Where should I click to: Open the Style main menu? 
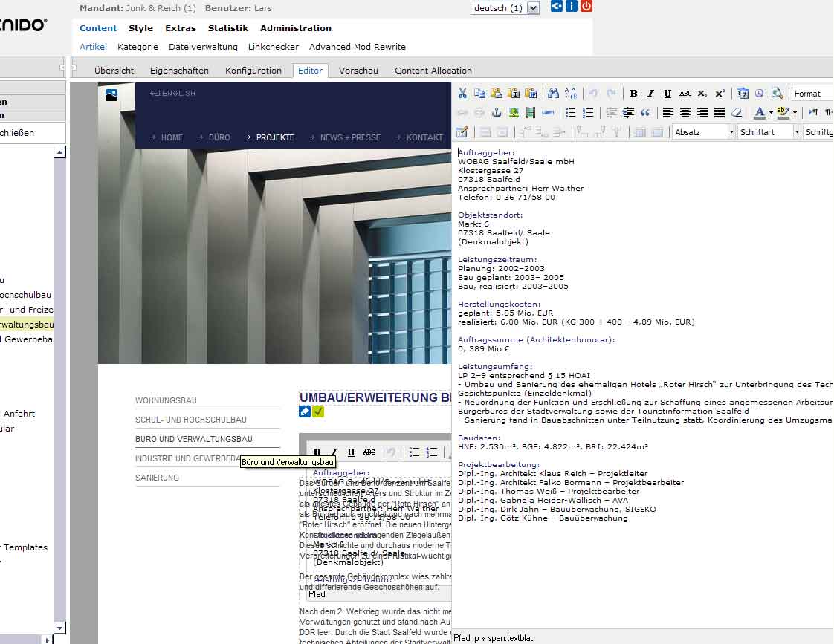click(140, 28)
